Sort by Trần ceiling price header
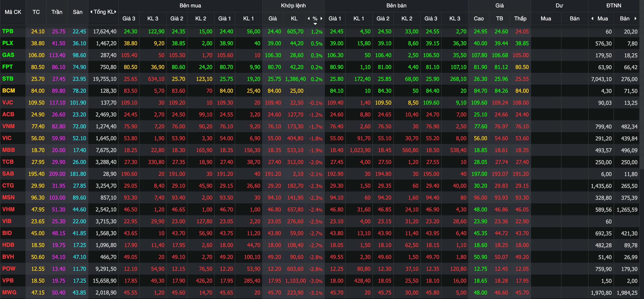Screen dimensions: 644x299 57,12
